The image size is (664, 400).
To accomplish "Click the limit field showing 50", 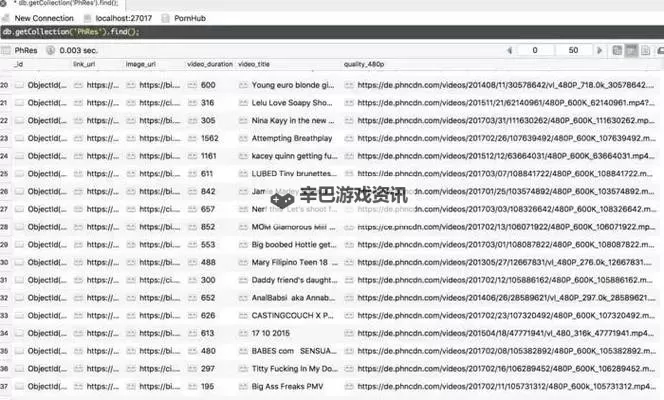I will tap(573, 50).
